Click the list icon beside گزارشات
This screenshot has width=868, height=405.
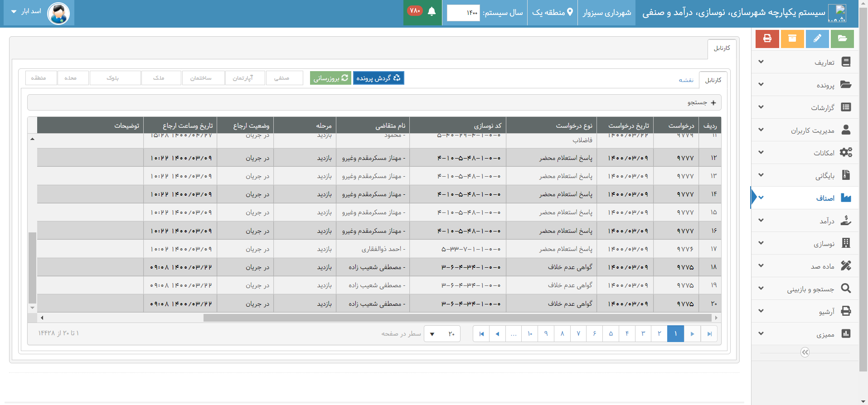pyautogui.click(x=846, y=107)
